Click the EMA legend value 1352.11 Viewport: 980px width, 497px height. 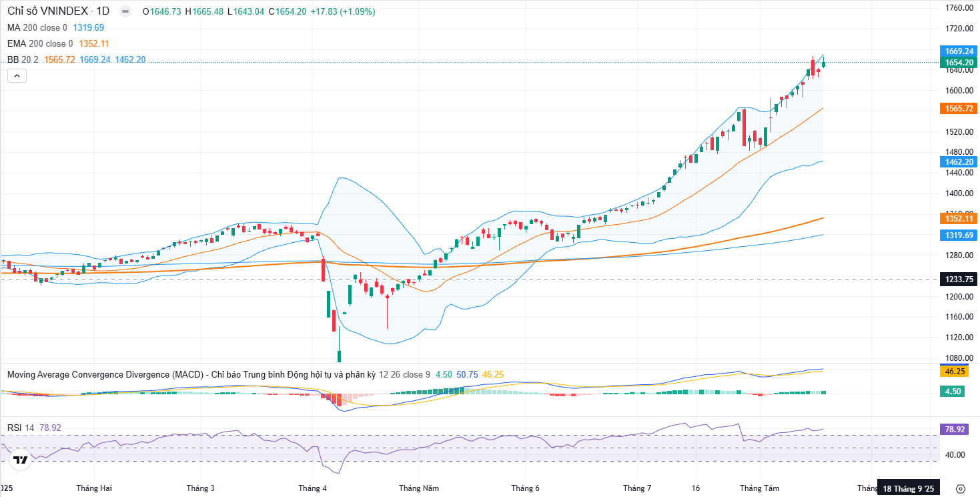pyautogui.click(x=94, y=43)
